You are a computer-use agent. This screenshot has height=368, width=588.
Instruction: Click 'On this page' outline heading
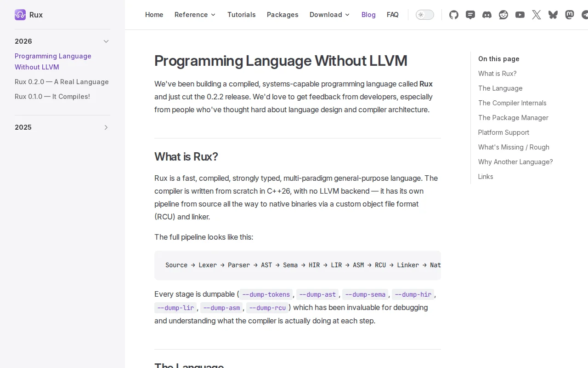pos(499,59)
